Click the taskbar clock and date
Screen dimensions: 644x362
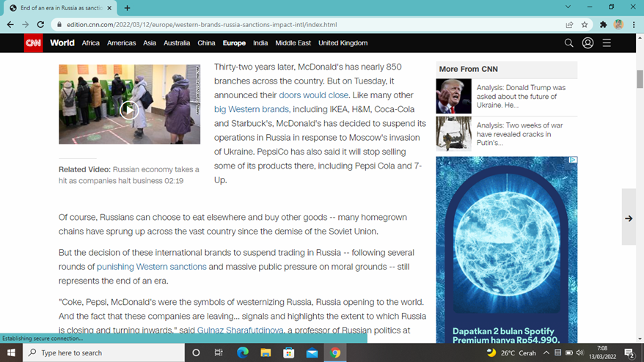coord(602,352)
